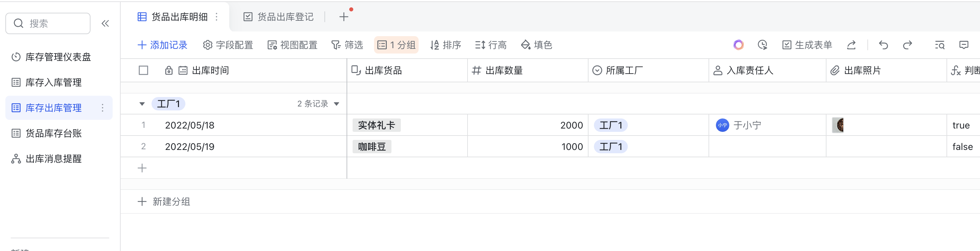Open the 2 条记录 statistics dropdown
This screenshot has width=980, height=251.
coord(318,104)
